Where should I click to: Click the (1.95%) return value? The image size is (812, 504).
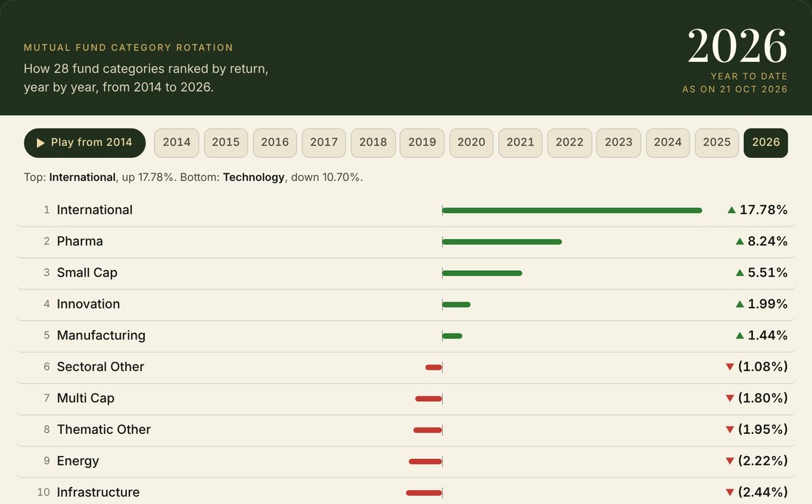[763, 429]
